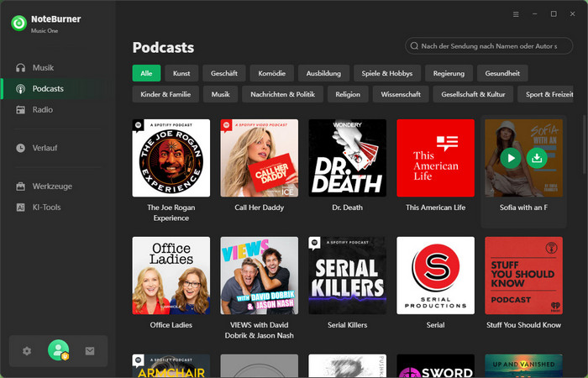Focus the podcast search field
This screenshot has height=378, width=588.
pyautogui.click(x=489, y=46)
